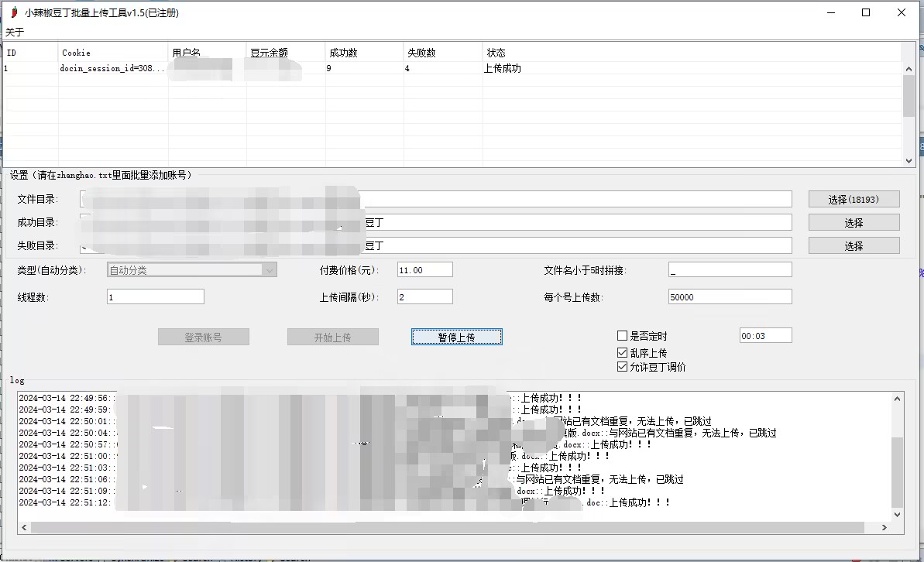Viewport: 924px width, 562px height.
Task: Toggle the 允许豆丁调价 checkbox
Action: (622, 367)
